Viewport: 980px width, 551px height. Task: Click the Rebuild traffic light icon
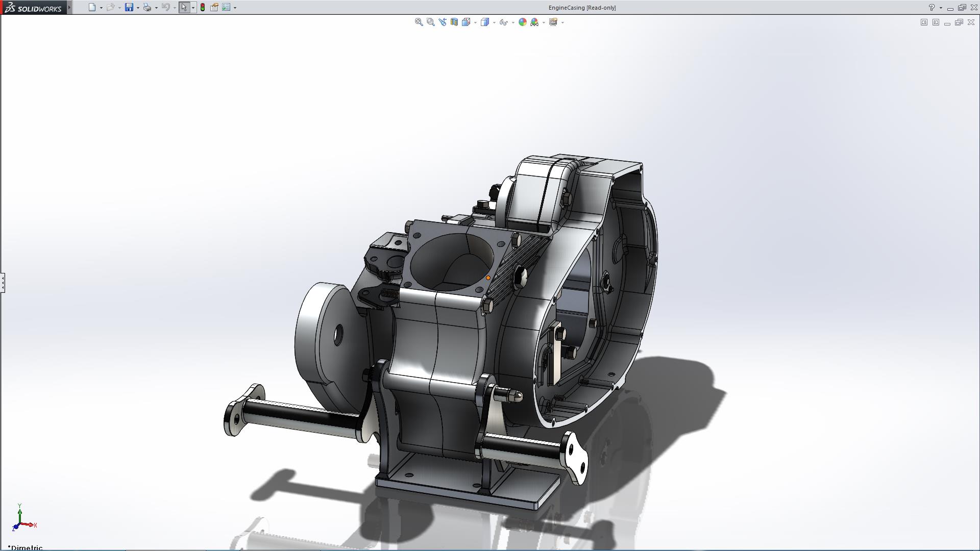203,7
